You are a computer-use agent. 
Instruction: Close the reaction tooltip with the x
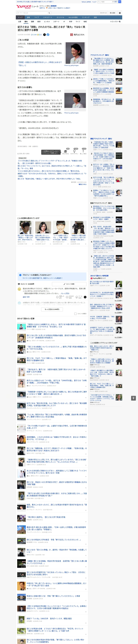[60, 151]
